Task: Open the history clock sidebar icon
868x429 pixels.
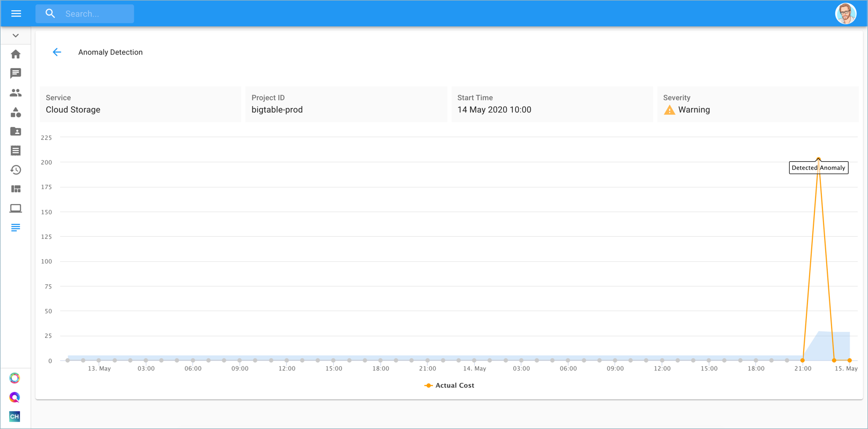Action: pos(16,170)
